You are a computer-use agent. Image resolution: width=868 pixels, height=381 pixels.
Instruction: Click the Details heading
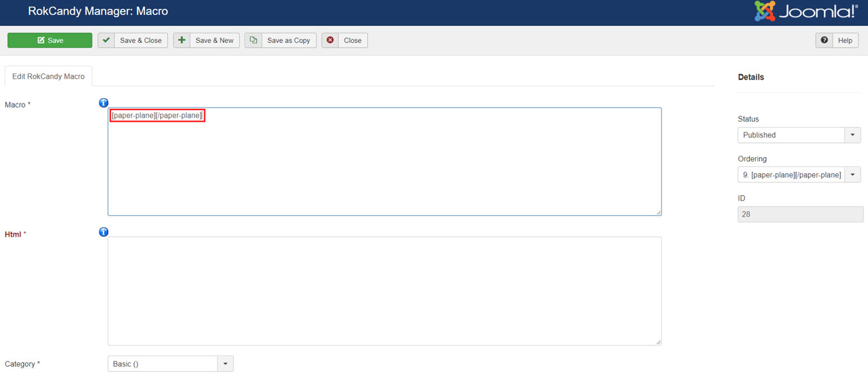750,77
